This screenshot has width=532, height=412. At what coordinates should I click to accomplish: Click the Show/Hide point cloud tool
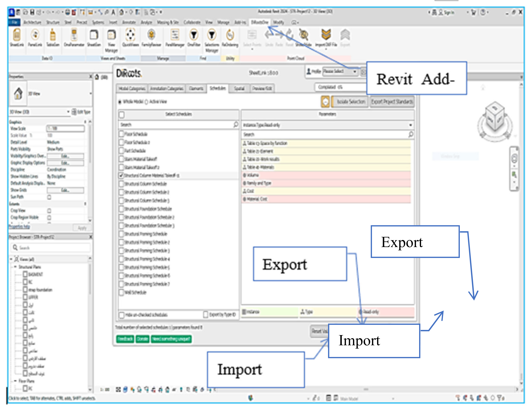[x=303, y=37]
